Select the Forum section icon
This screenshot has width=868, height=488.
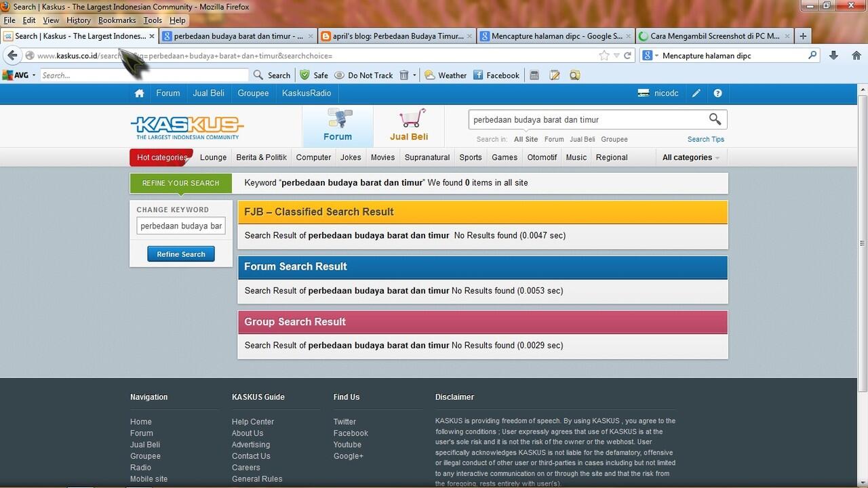click(338, 126)
